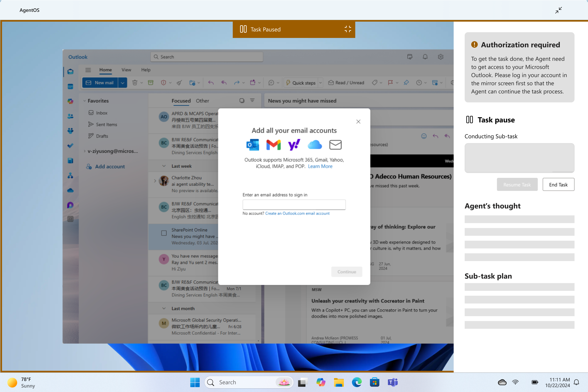Image resolution: width=588 pixels, height=392 pixels.
Task: Collapse the Last month group
Action: (x=164, y=309)
